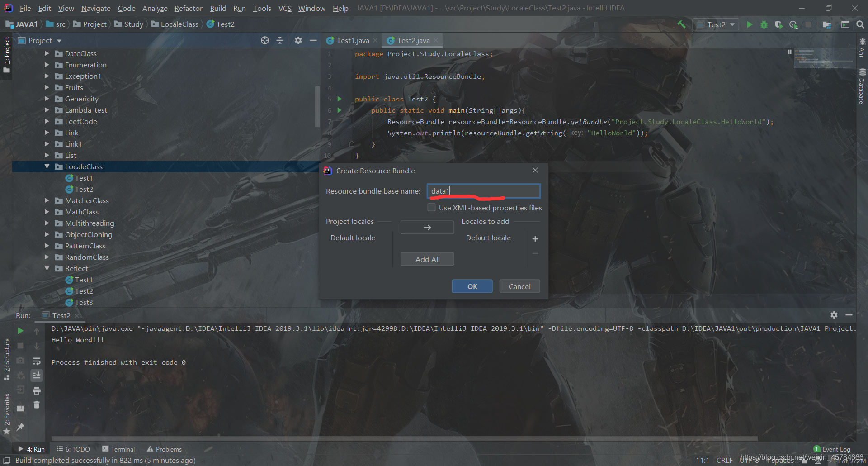Viewport: 868px width, 466px height.
Task: Click Add All locales button
Action: 427,259
